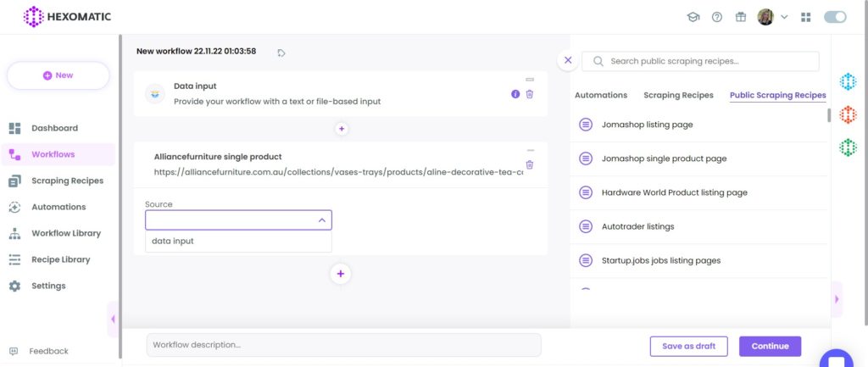
Task: Minimize the Data input step card
Action: pos(530,80)
